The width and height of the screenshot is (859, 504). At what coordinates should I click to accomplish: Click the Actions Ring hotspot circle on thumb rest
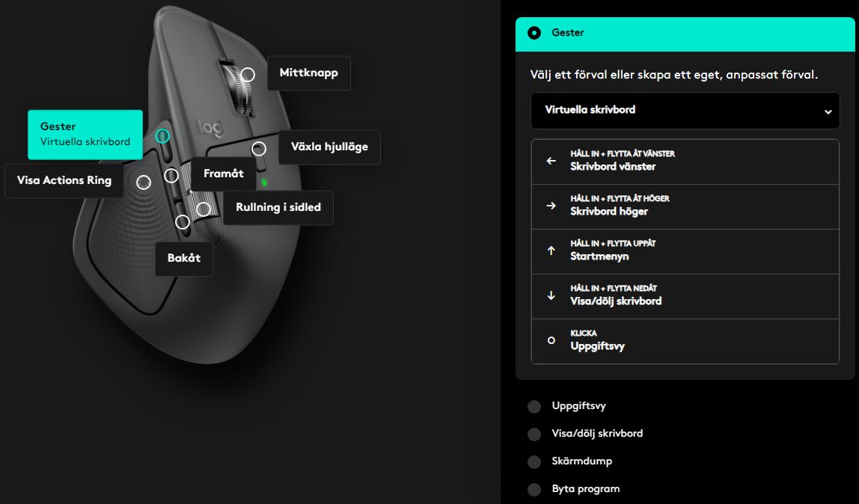click(x=144, y=182)
